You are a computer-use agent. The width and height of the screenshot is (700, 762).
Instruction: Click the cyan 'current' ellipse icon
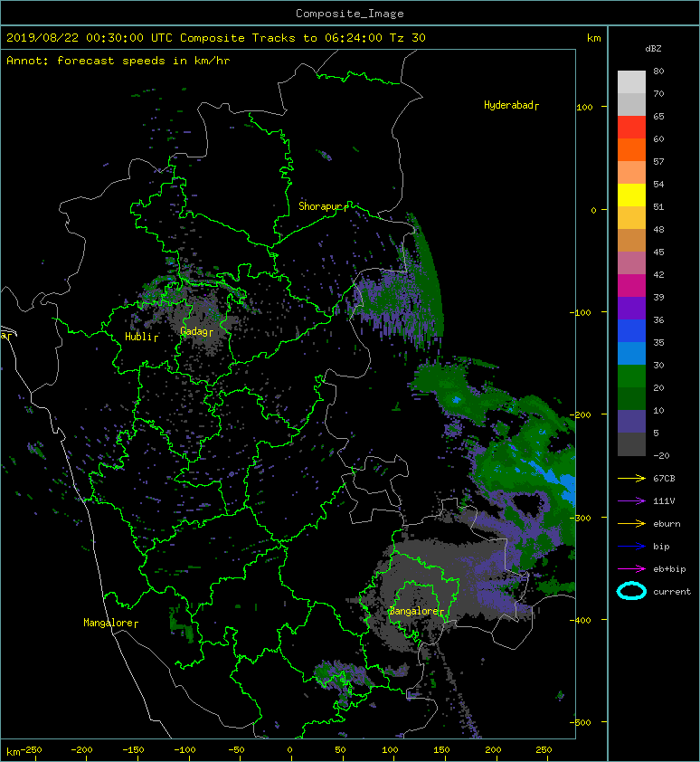(631, 591)
